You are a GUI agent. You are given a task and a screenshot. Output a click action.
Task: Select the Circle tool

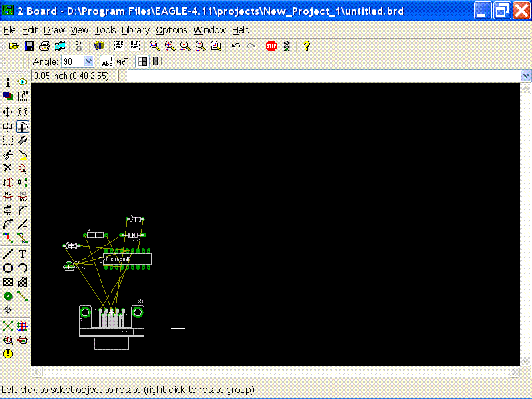tap(8, 268)
